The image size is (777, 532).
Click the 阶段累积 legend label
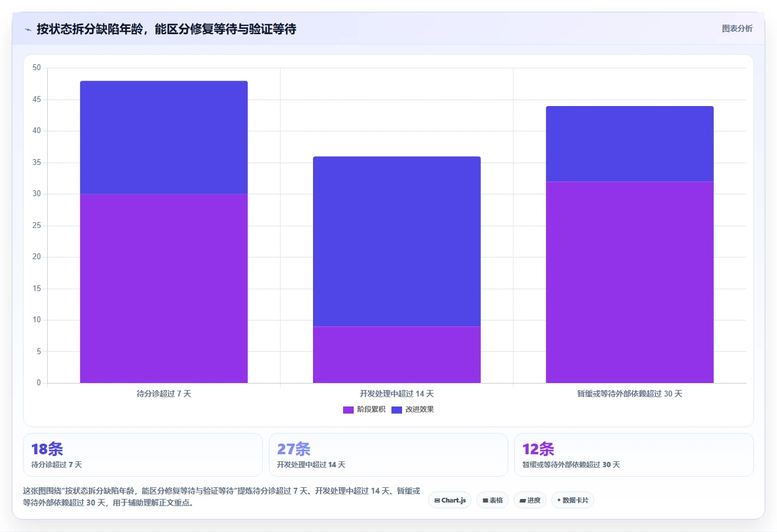point(371,409)
